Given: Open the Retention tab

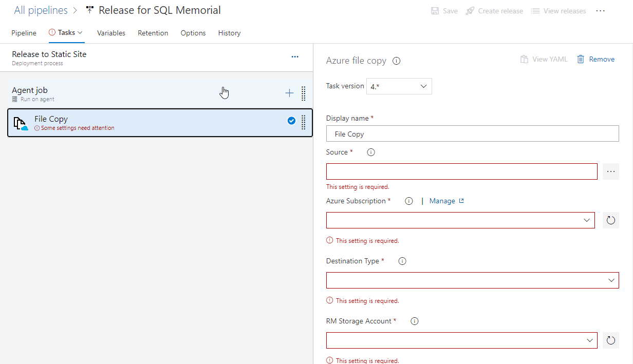Looking at the screenshot, I should click(153, 33).
